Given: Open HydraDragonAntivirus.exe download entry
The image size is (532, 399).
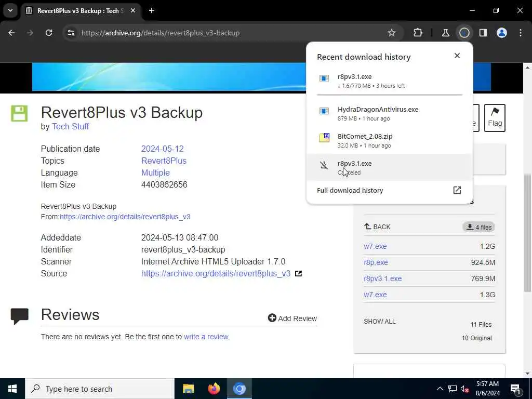Looking at the screenshot, I should [390, 113].
